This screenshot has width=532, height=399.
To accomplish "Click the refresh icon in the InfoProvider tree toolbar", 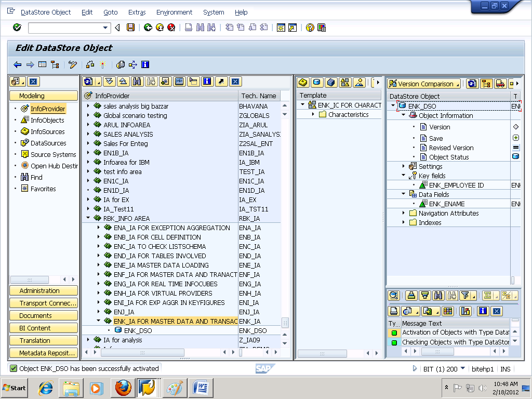I will (88, 82).
